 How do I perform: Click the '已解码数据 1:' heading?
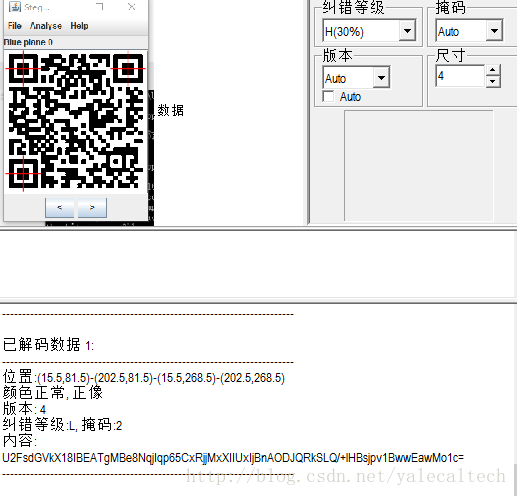tap(48, 345)
